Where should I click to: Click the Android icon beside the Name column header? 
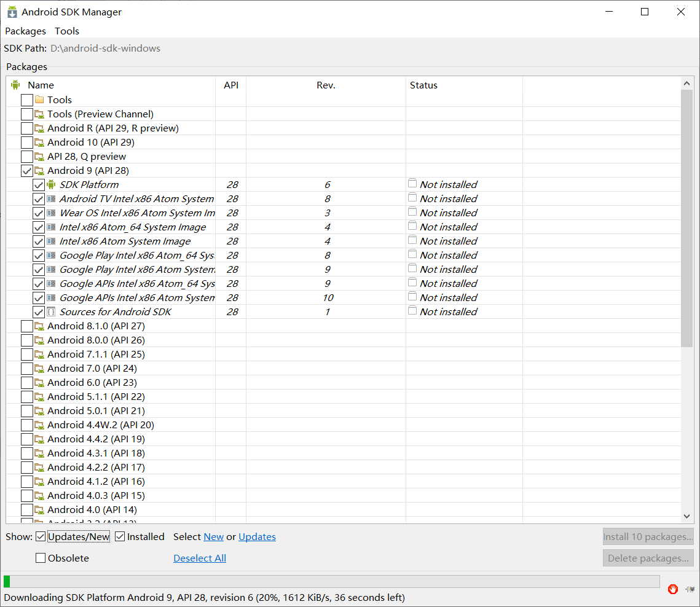click(x=15, y=85)
